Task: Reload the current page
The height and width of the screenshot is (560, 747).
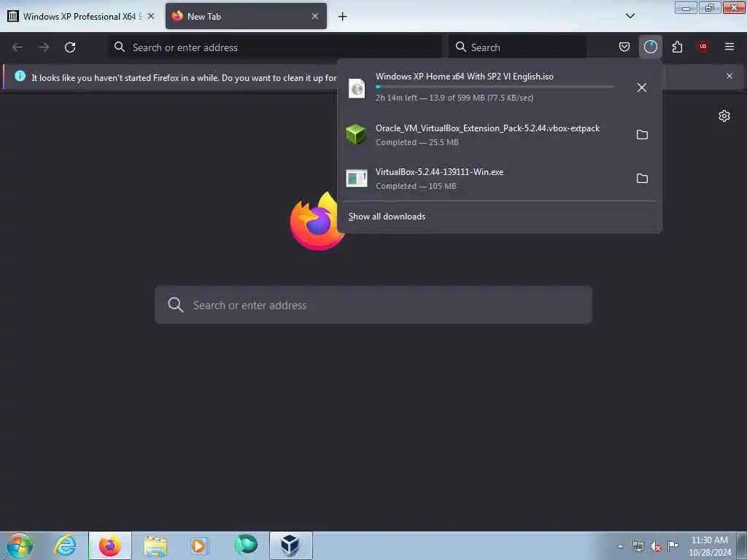Action: pos(70,47)
